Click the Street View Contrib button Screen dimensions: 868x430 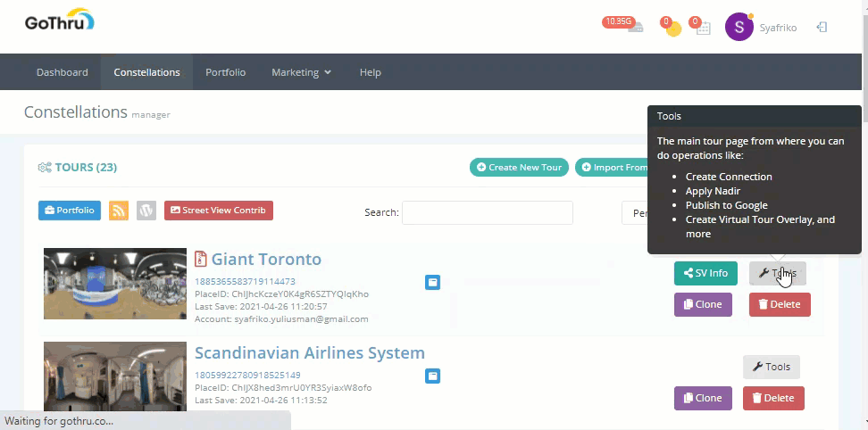[x=219, y=211]
